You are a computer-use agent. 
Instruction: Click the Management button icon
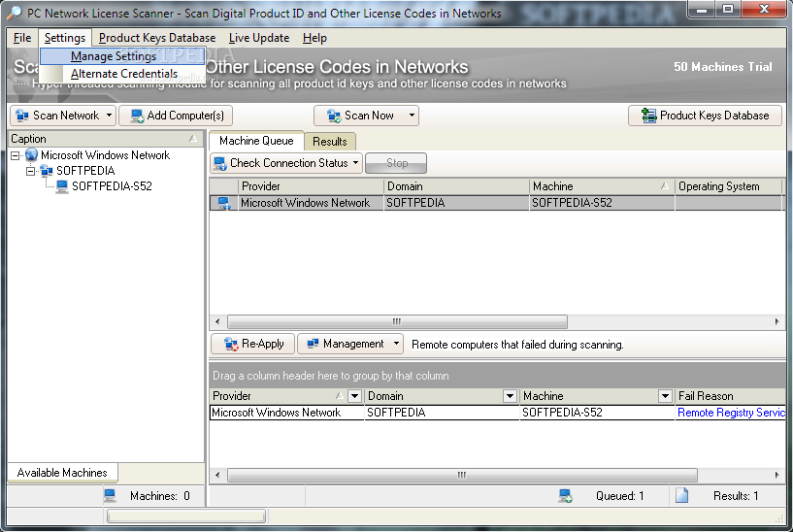point(314,344)
